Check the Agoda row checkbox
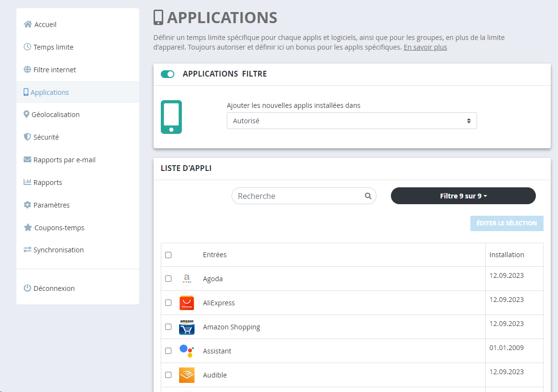Image resolution: width=558 pixels, height=392 pixels. (168, 278)
